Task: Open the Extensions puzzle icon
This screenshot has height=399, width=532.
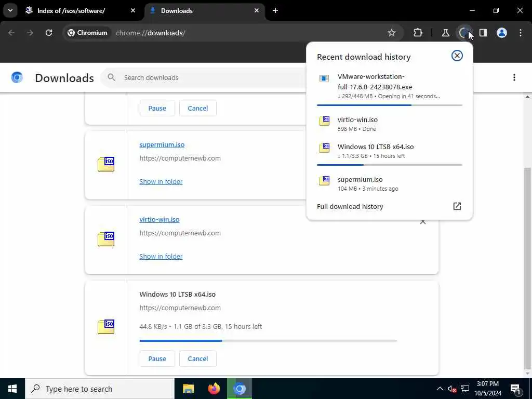Action: pos(418,33)
